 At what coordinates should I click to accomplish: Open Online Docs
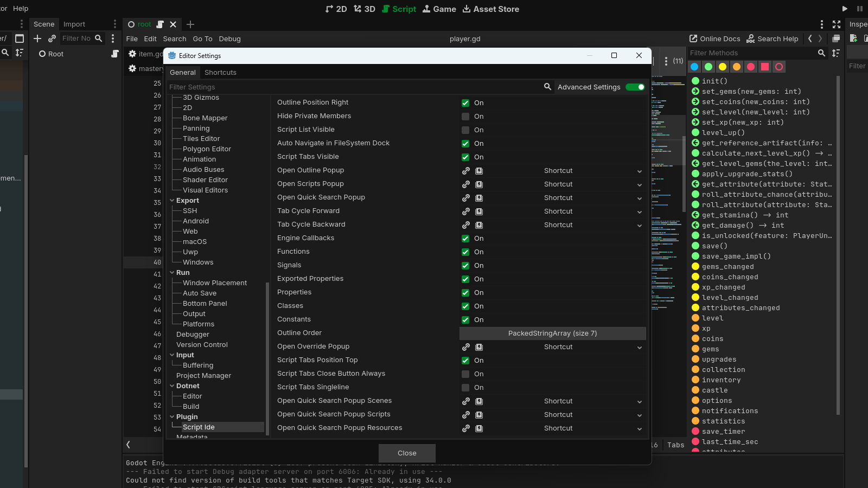click(x=714, y=38)
